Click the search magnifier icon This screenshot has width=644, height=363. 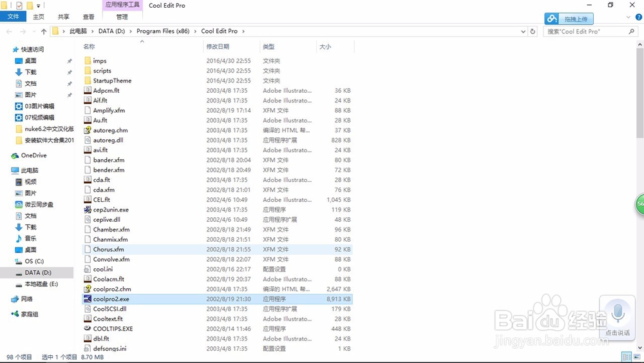(631, 31)
